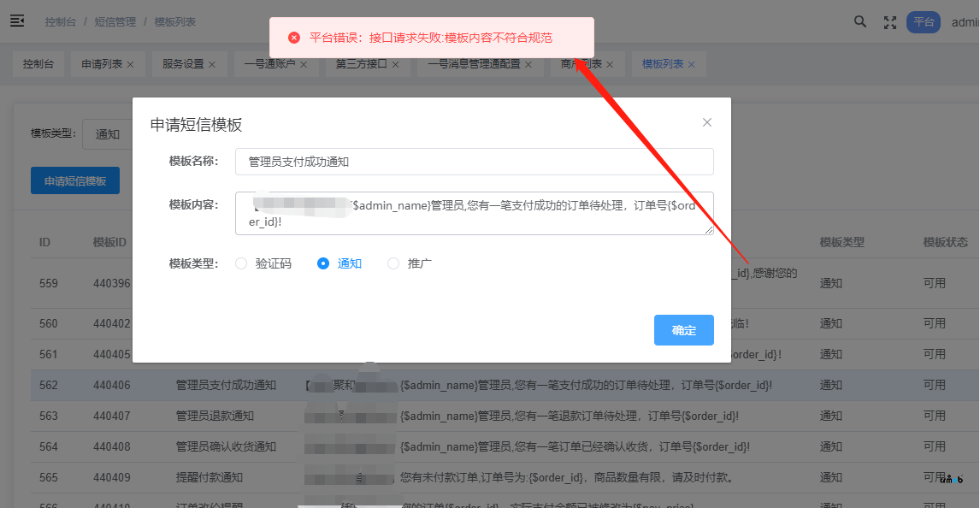The image size is (980, 508).
Task: Click the 管理员确认收货通知 template name
Action: click(x=225, y=446)
